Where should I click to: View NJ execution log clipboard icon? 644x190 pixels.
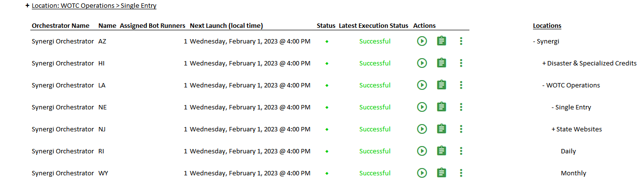tap(442, 129)
